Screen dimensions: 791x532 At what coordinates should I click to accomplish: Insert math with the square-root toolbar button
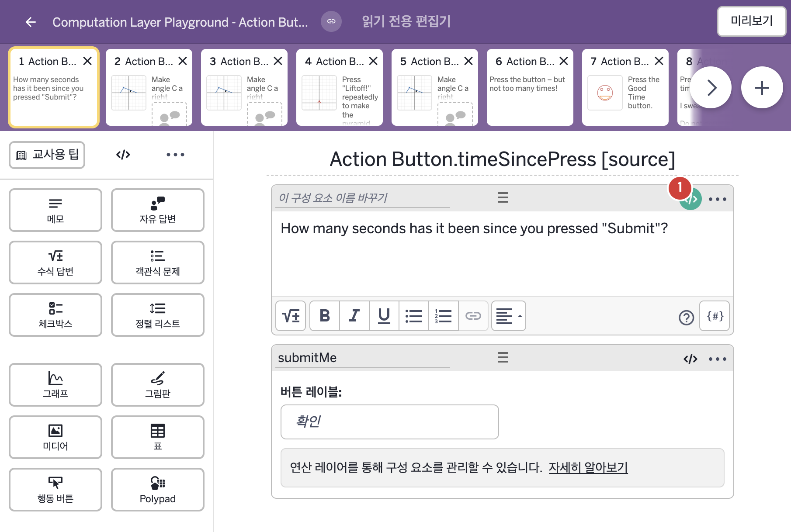tap(291, 316)
